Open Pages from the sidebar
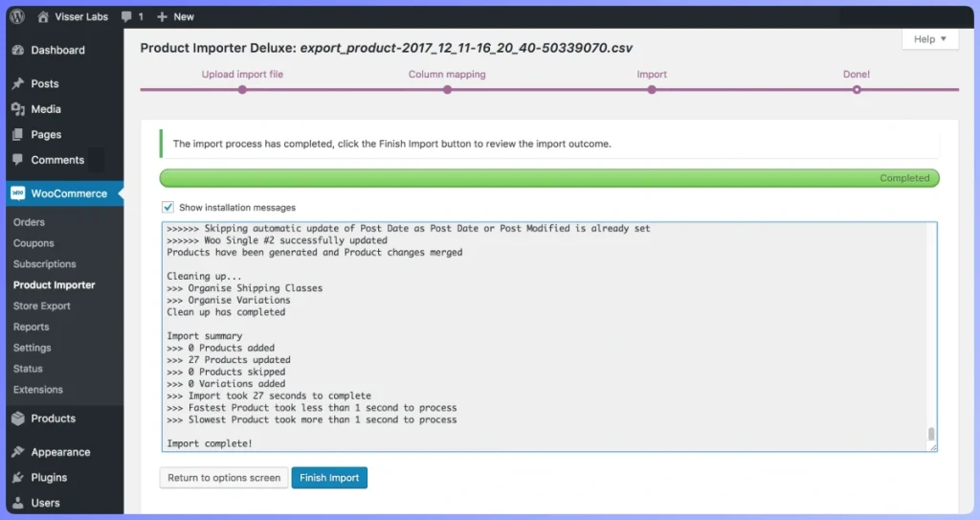This screenshot has width=980, height=520. (46, 134)
